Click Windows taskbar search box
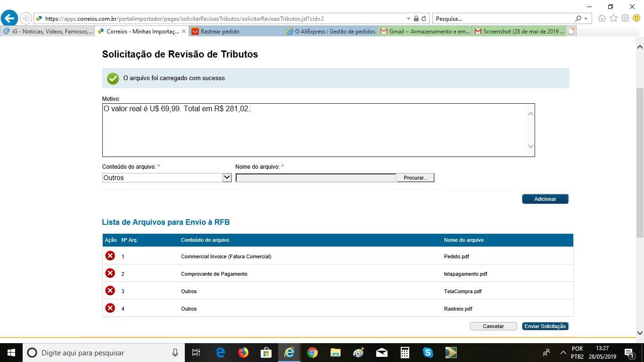The height and width of the screenshot is (362, 644). click(x=103, y=353)
